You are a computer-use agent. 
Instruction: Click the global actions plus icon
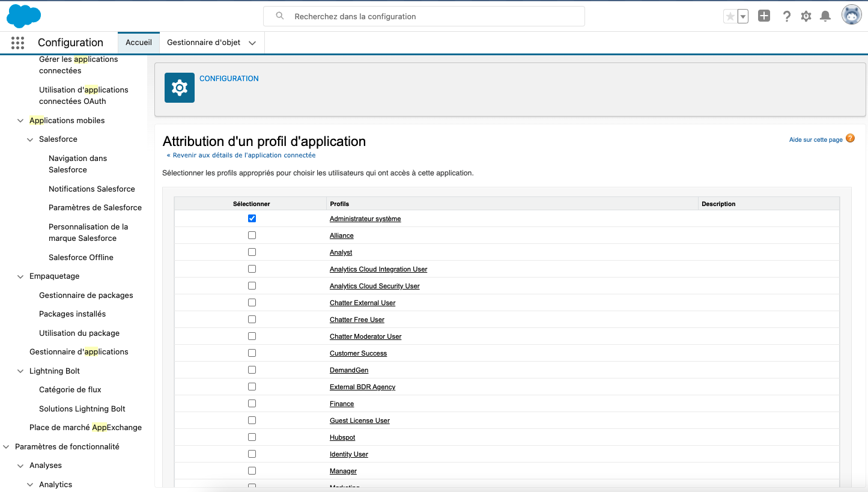pyautogui.click(x=764, y=16)
